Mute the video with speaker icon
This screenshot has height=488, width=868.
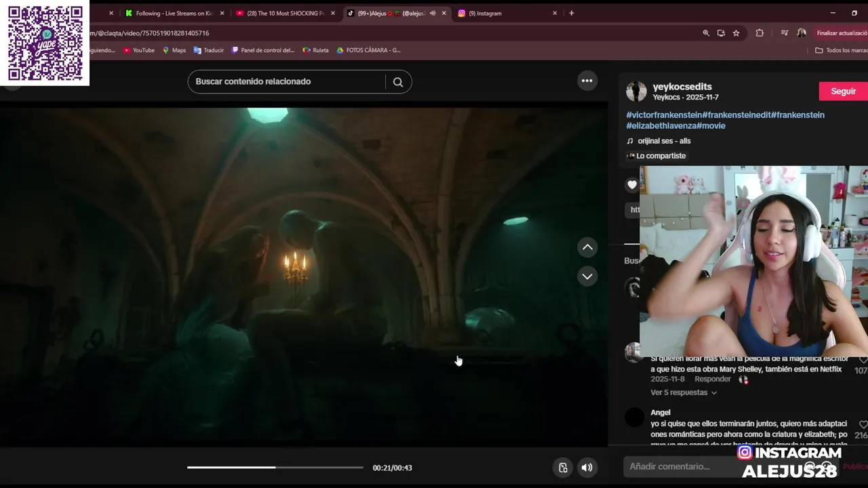tap(587, 468)
